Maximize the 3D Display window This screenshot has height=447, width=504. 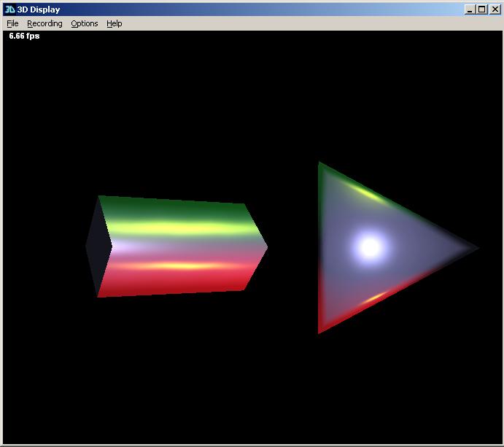[x=481, y=9]
